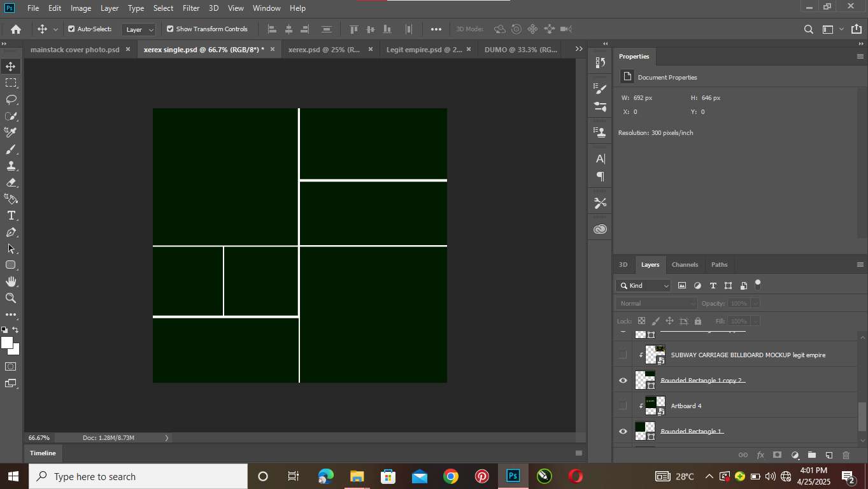The image size is (868, 489).
Task: Select the Paint Bucket tool
Action: (x=11, y=199)
